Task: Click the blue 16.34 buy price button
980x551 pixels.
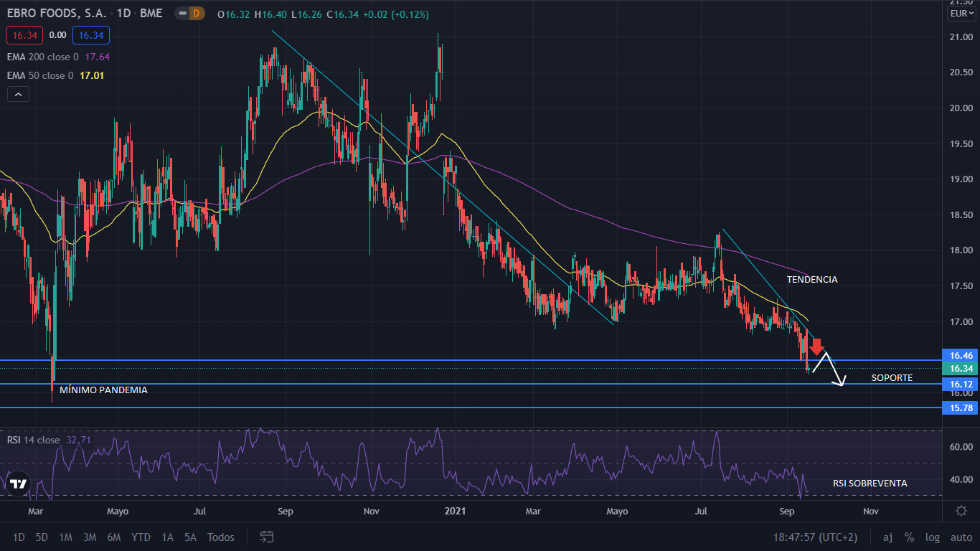Action: tap(90, 34)
